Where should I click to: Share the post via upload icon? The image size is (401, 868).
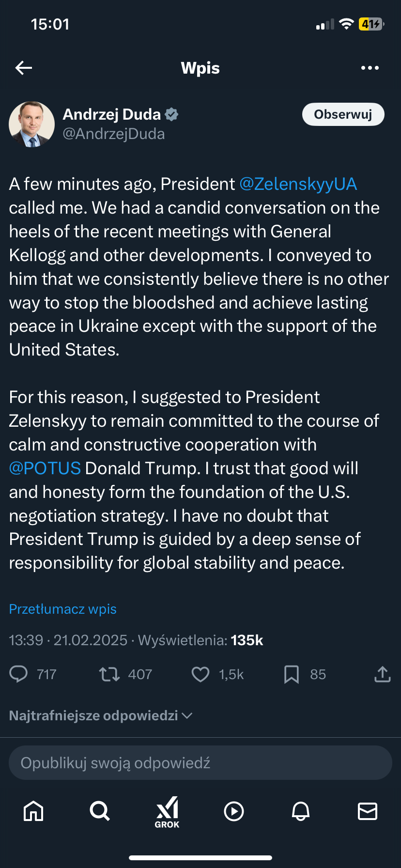[382, 674]
